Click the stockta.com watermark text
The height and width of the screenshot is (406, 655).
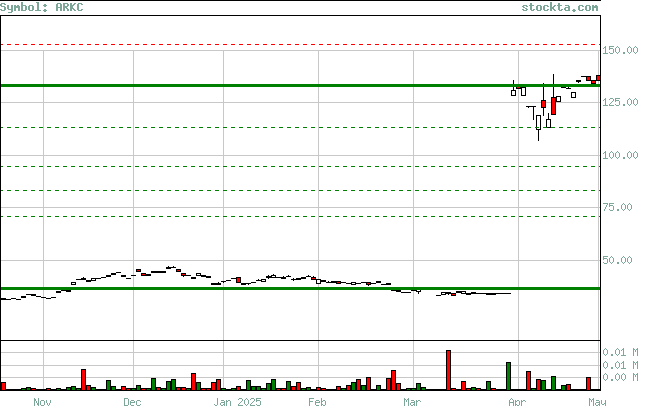point(560,8)
